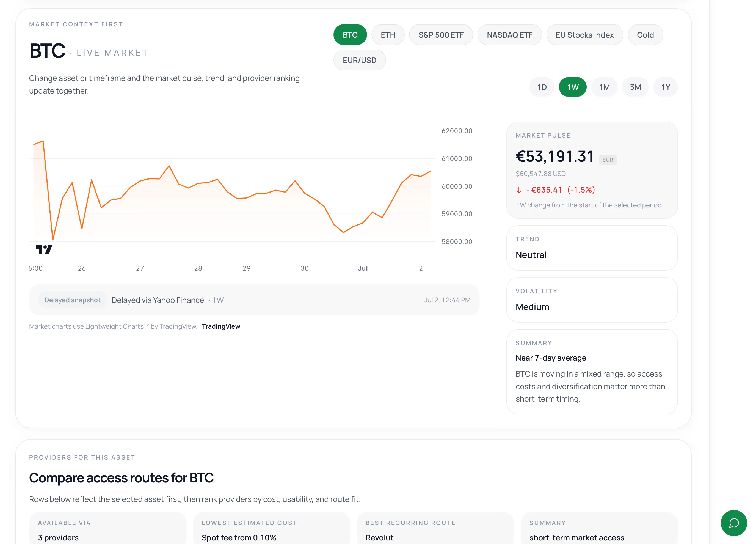
Task: Click short-term market access summary
Action: click(x=577, y=537)
